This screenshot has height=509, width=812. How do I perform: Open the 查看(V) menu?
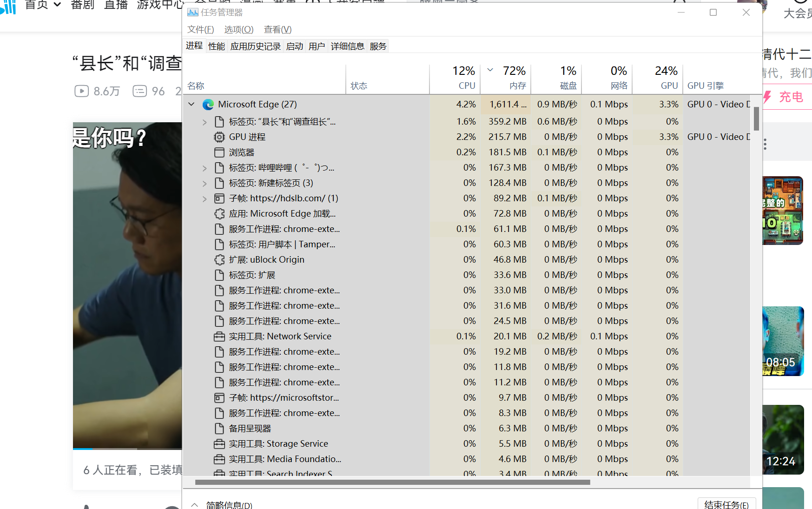277,30
